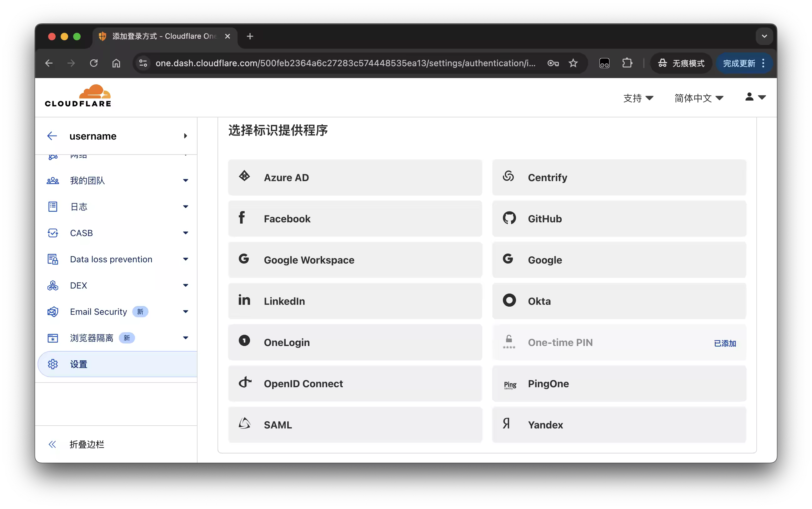Select Data loss prevention in sidebar
Image resolution: width=812 pixels, height=509 pixels.
click(111, 259)
